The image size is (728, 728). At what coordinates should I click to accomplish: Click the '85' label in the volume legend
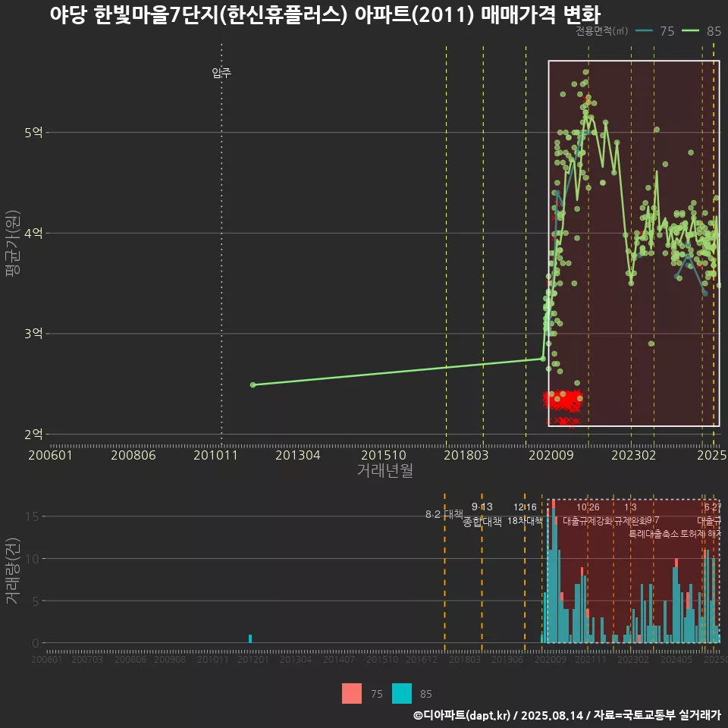[x=425, y=694]
